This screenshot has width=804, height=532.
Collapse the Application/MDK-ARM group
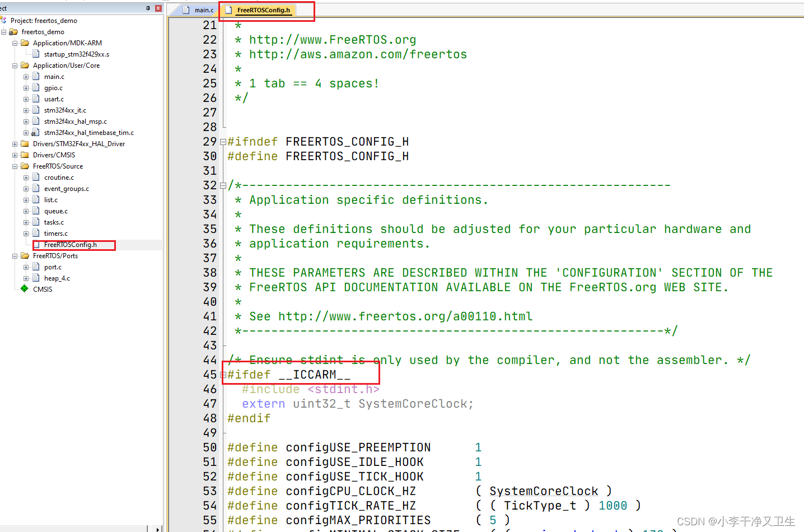click(x=15, y=43)
